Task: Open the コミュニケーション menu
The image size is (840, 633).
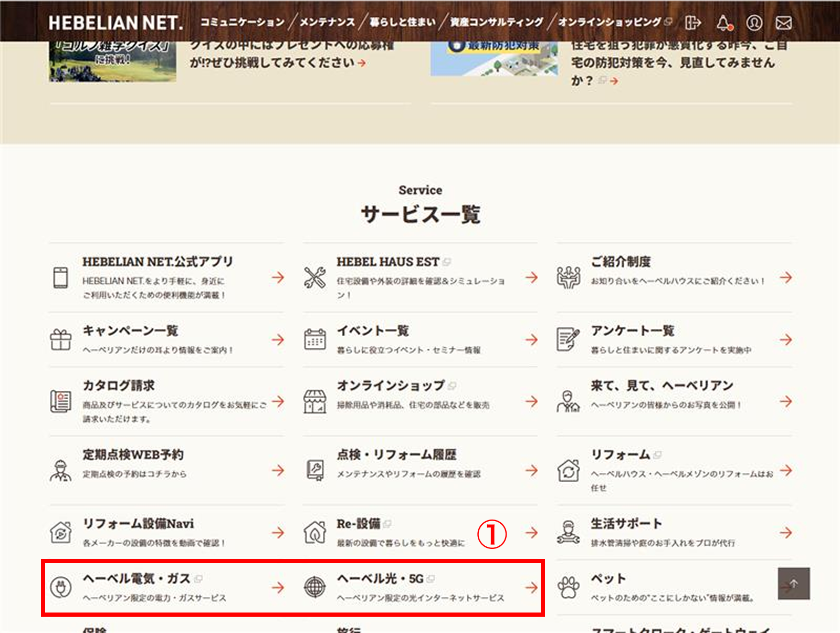Action: (x=242, y=22)
